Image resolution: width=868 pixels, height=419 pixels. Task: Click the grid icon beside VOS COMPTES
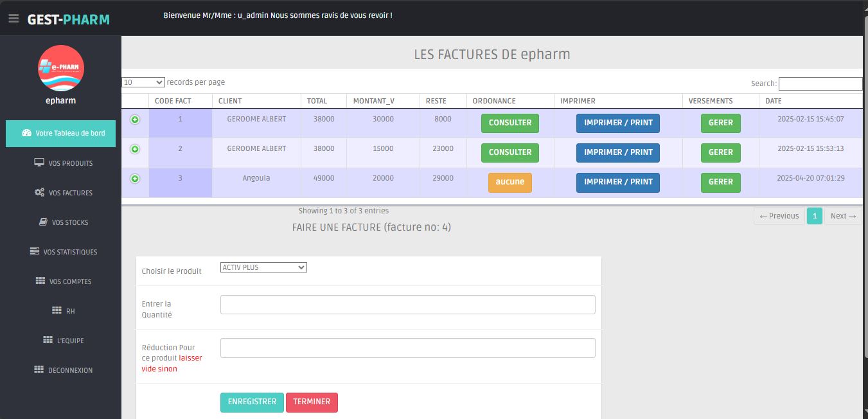click(40, 281)
